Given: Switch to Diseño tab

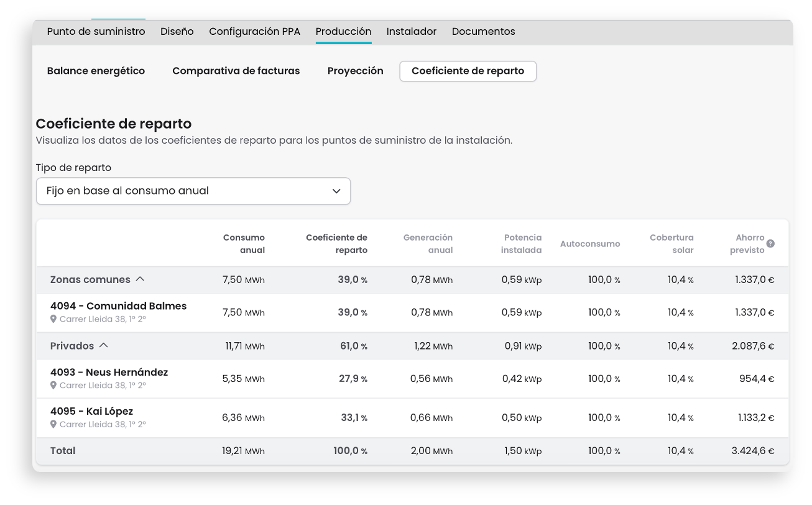Looking at the screenshot, I should tap(177, 31).
